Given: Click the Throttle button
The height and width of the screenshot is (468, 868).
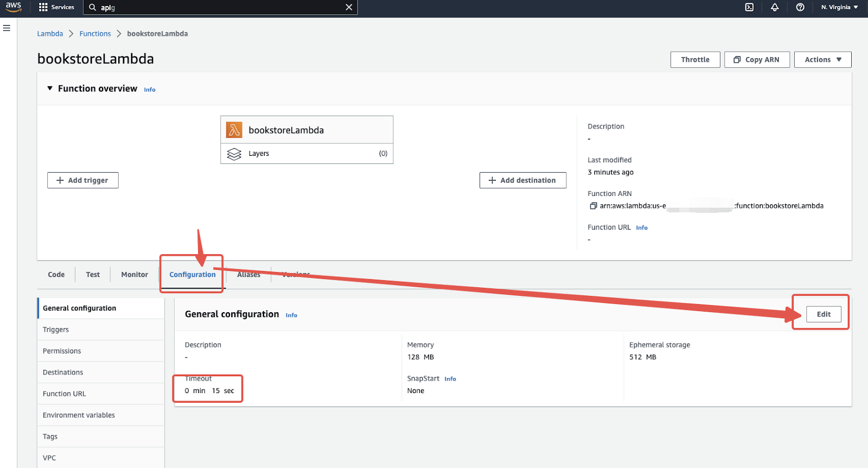Looking at the screenshot, I should click(695, 60).
